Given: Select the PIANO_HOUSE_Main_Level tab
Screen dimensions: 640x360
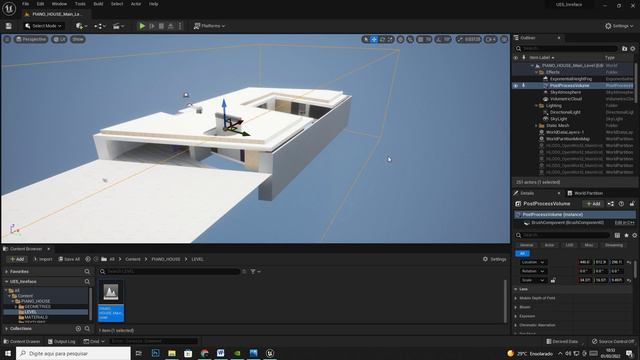Looking at the screenshot, I should pos(56,14).
